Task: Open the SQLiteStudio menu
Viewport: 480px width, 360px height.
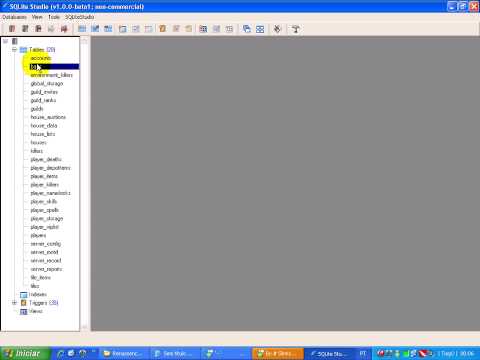Action: click(79, 17)
